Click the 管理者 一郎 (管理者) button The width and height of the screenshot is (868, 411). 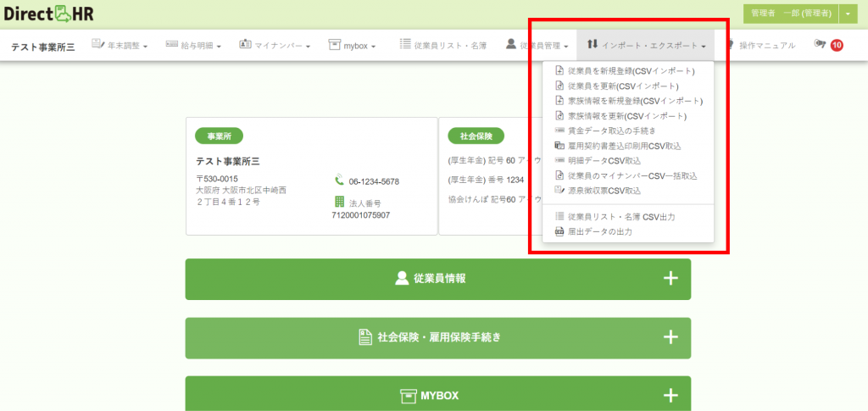[791, 14]
